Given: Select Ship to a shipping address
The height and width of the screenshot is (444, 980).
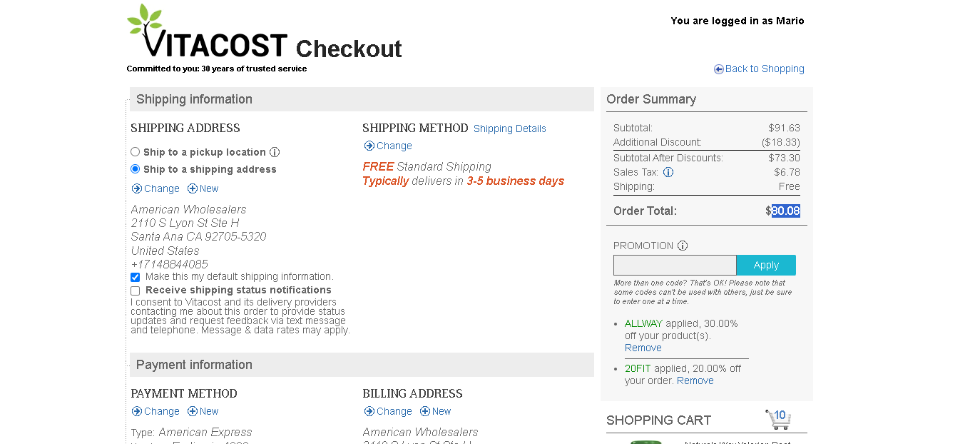Looking at the screenshot, I should coord(136,169).
